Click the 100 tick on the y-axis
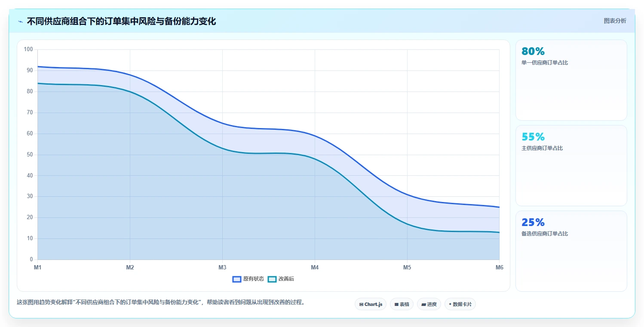Viewport: 644px width, 327px height. click(x=28, y=49)
